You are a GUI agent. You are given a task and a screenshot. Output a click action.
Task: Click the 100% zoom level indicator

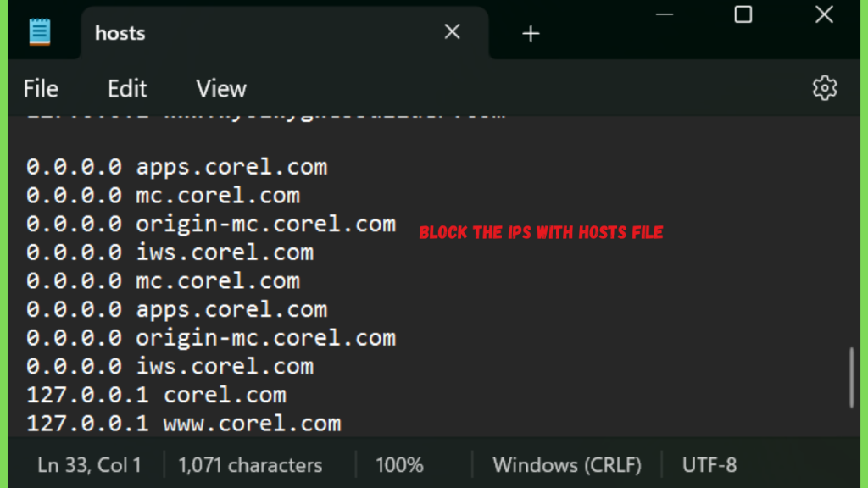pyautogui.click(x=398, y=465)
